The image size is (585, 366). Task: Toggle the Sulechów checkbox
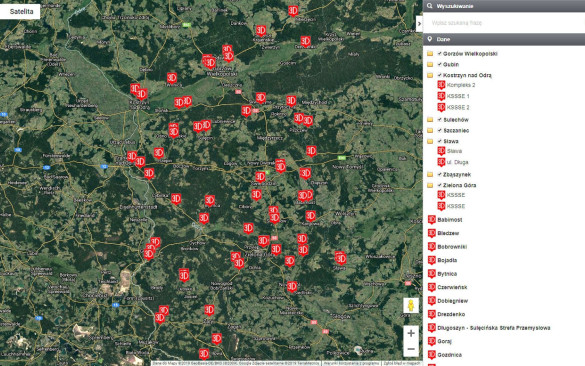[439, 119]
